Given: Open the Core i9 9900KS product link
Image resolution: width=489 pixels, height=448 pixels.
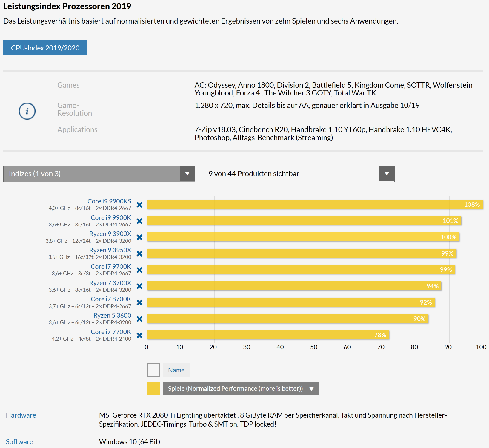Looking at the screenshot, I should pyautogui.click(x=109, y=201).
